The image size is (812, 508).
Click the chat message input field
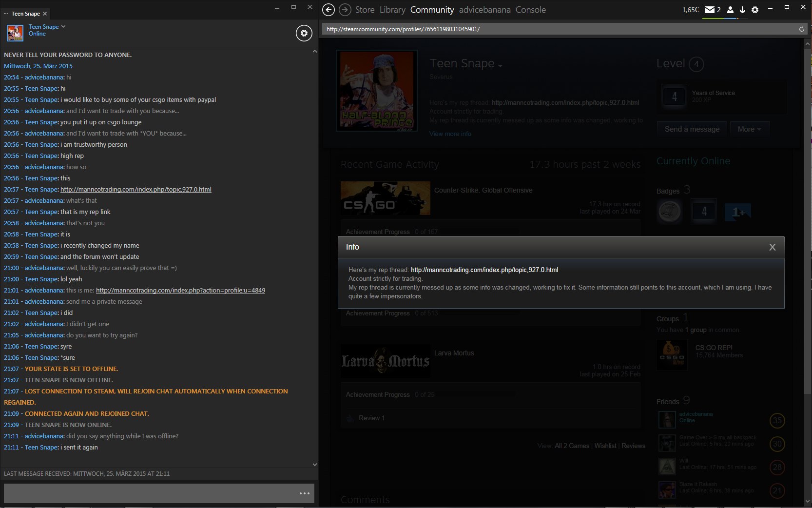pyautogui.click(x=149, y=493)
